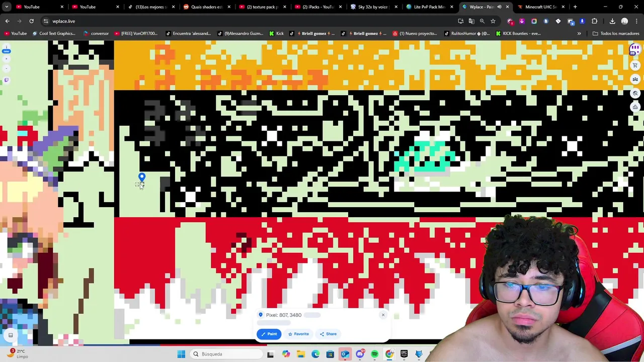
Task: Add pixel to Favorite
Action: click(298, 334)
